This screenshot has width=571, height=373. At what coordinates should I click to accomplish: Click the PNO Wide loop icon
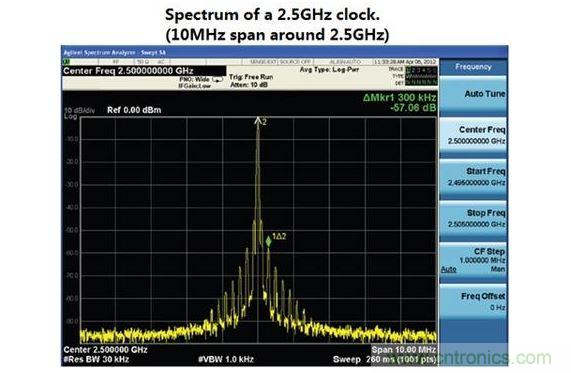[x=217, y=79]
